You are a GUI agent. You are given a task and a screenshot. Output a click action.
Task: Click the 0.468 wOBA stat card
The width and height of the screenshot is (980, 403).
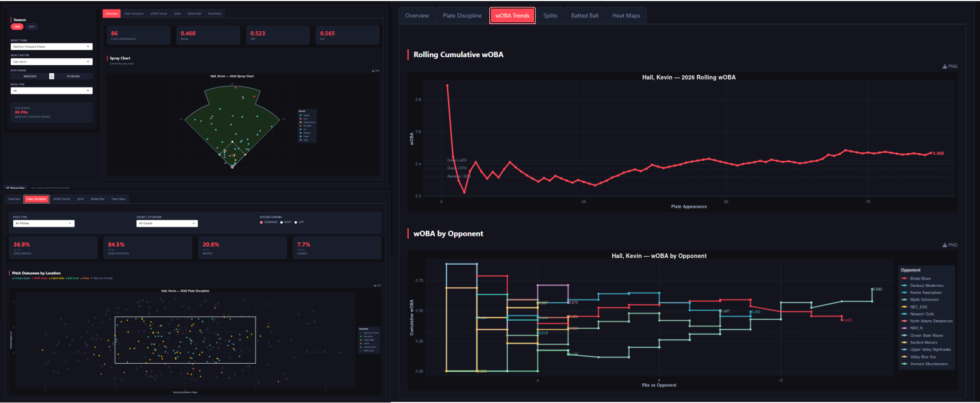point(208,35)
